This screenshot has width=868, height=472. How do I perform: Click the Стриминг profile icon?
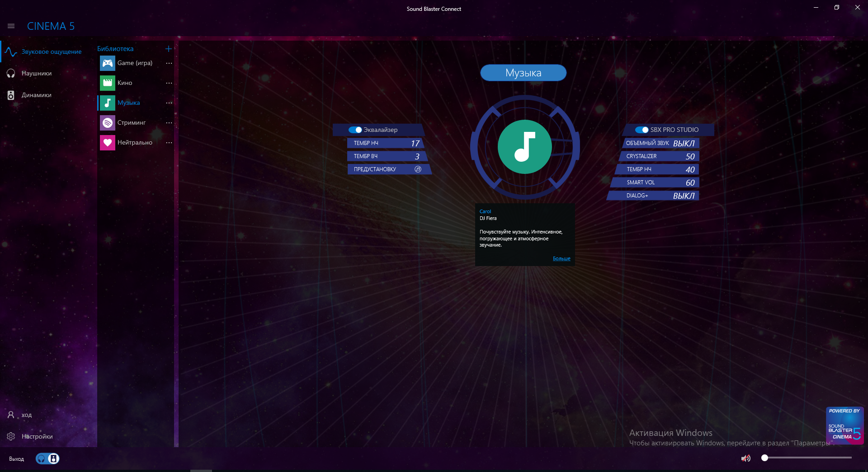pyautogui.click(x=108, y=123)
